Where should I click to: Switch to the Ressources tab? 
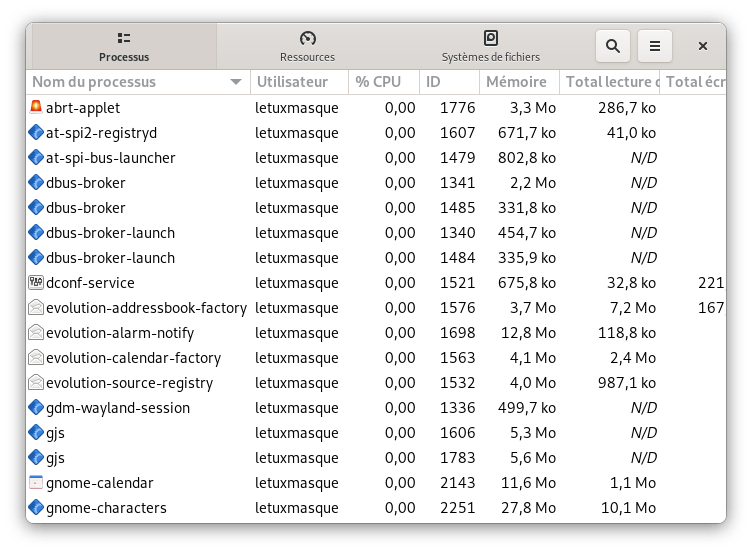click(x=307, y=46)
